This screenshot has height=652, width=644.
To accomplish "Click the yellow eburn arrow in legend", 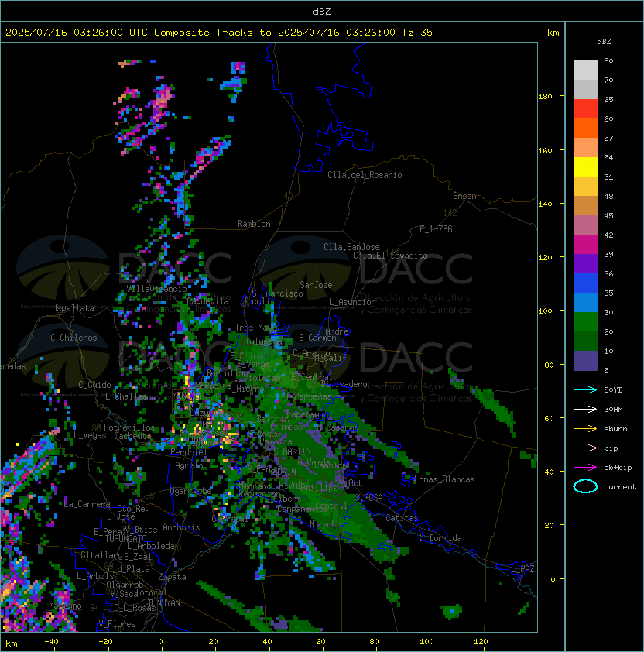I will (585, 429).
